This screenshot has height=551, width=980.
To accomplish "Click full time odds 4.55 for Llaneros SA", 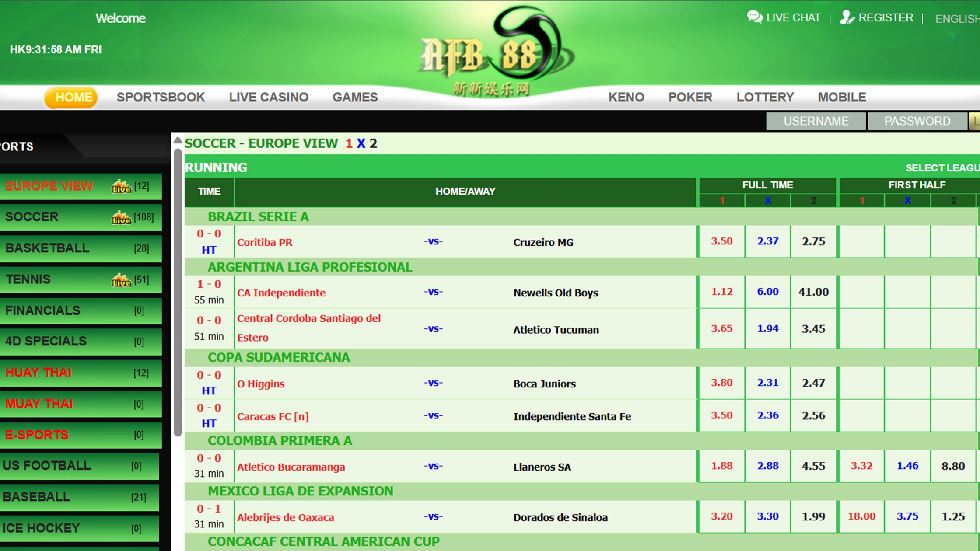I will [x=813, y=466].
